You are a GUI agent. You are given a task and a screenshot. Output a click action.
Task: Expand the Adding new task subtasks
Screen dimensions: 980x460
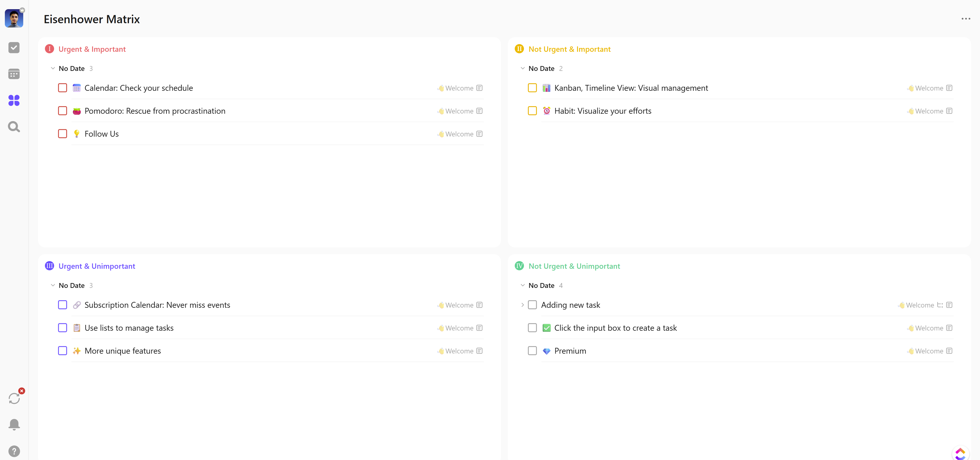pyautogui.click(x=522, y=305)
